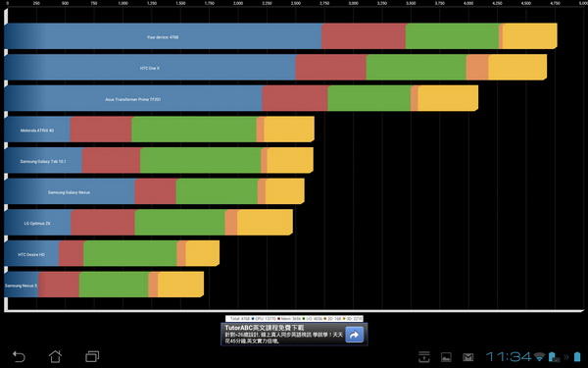The height and width of the screenshot is (368, 588).
Task: Tap the Wi-Fi status icon
Action: pyautogui.click(x=539, y=356)
